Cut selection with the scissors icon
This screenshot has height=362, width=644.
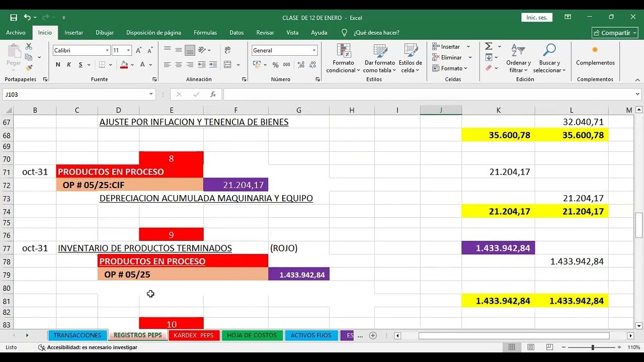(29, 46)
